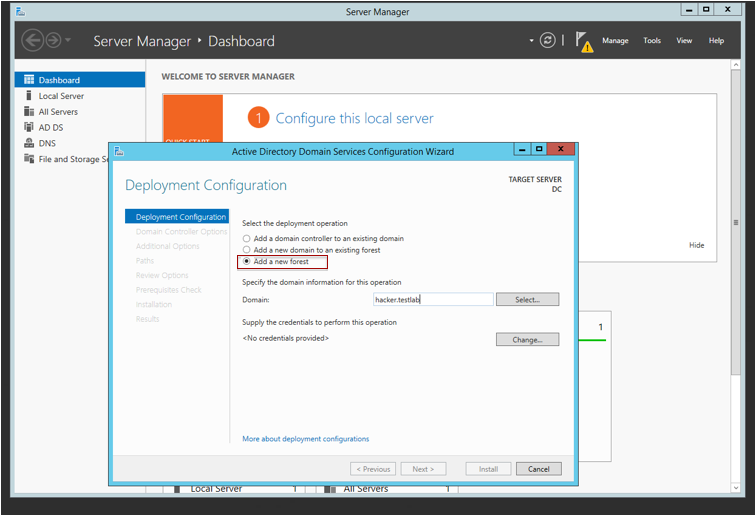756x516 pixels.
Task: Close the Server Manager window
Action: click(x=728, y=9)
